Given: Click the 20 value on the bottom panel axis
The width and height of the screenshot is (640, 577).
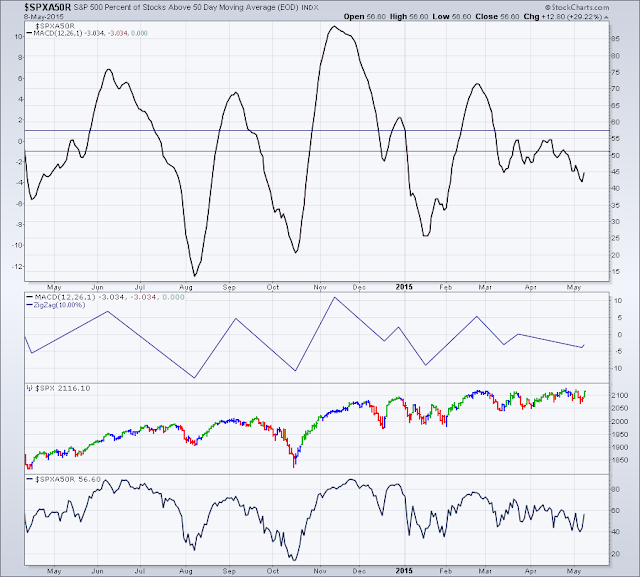Looking at the screenshot, I should point(616,554).
